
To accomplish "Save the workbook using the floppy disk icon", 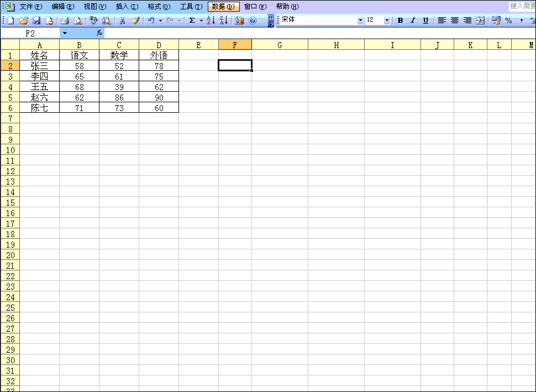I will tap(36, 20).
